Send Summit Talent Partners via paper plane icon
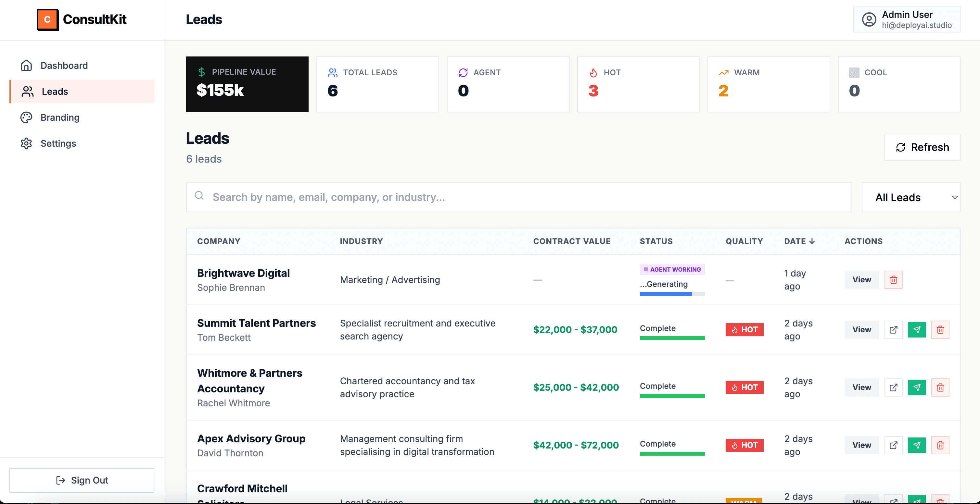 (917, 329)
